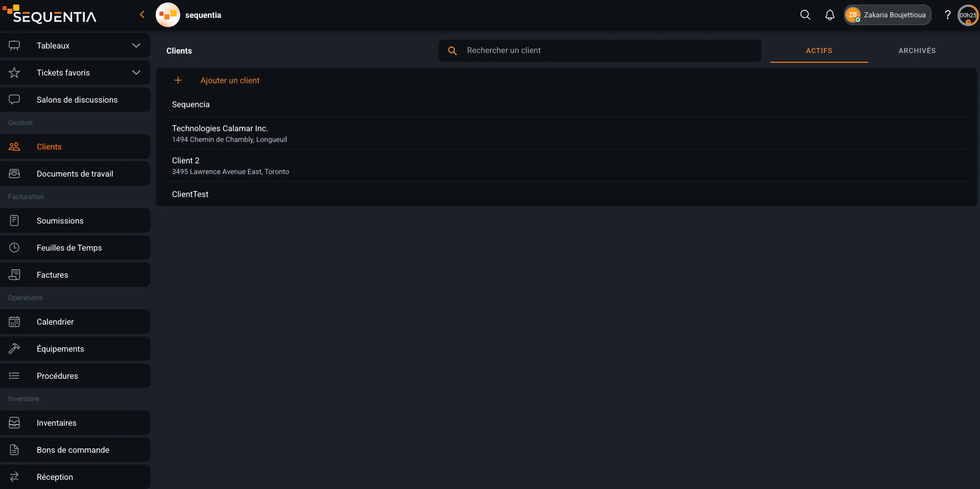Image resolution: width=980 pixels, height=489 pixels.
Task: Click sequentia organization name
Action: (203, 15)
